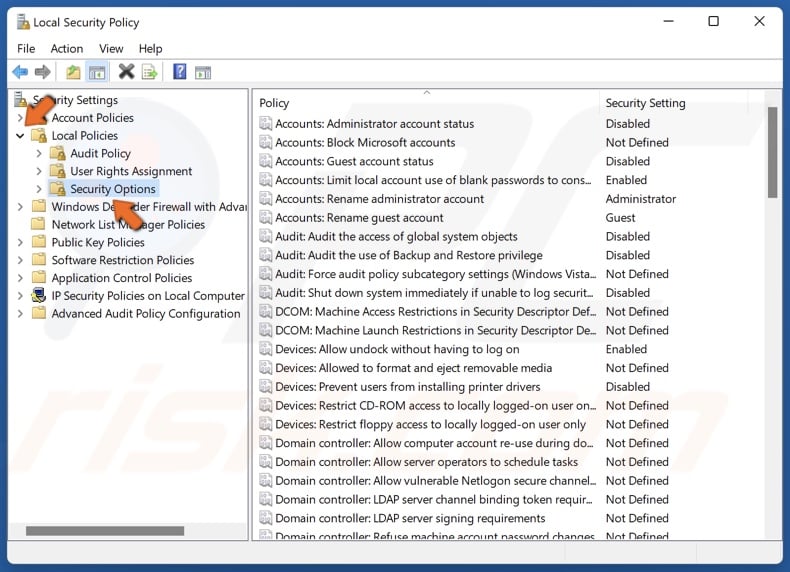Viewport: 790px width, 572px height.
Task: Select DCOM: Machine Access Restrictions policy
Action: (435, 311)
